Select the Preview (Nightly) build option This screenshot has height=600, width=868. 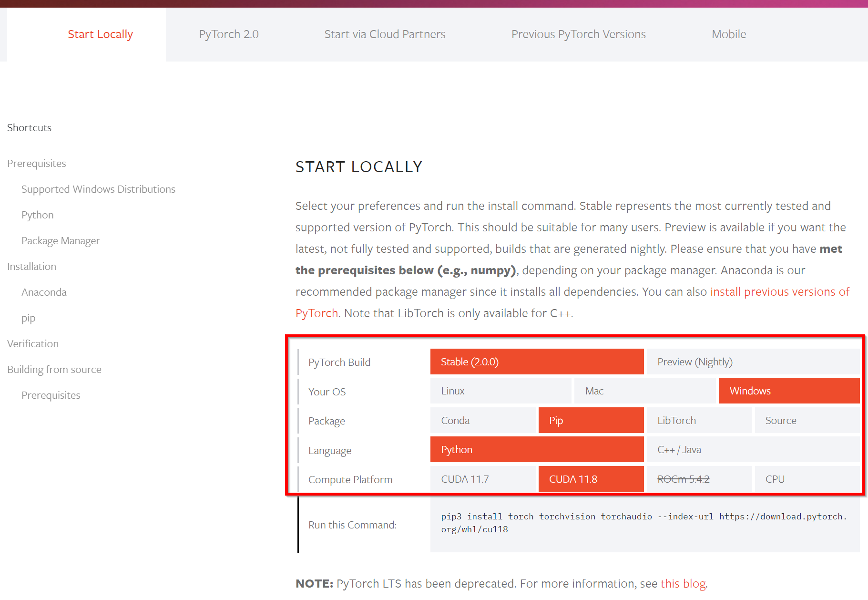(x=753, y=362)
